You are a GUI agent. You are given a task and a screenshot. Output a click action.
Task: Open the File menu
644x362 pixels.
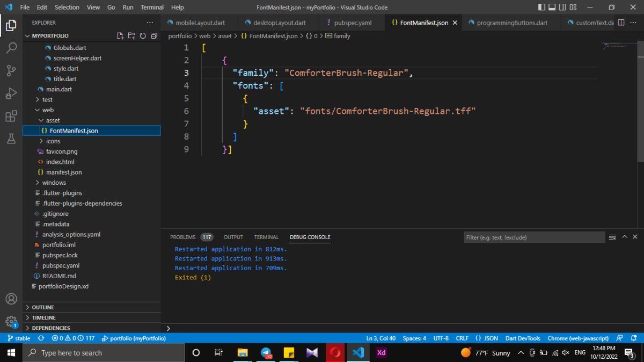25,8
